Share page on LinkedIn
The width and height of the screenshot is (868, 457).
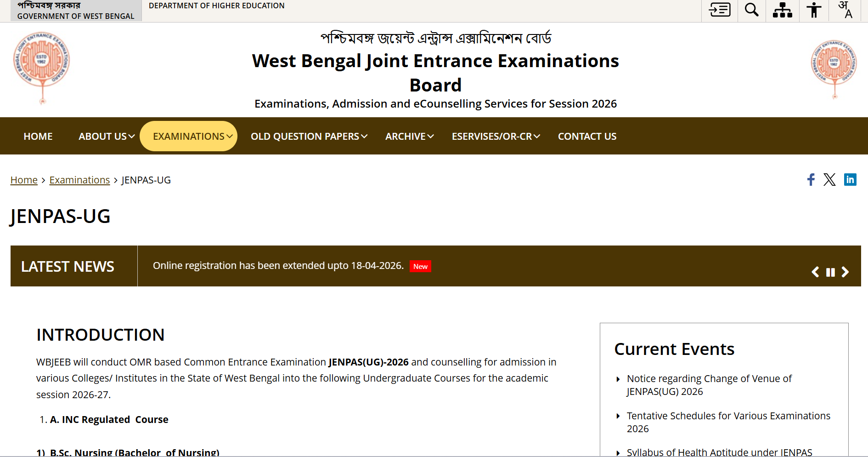(x=850, y=180)
